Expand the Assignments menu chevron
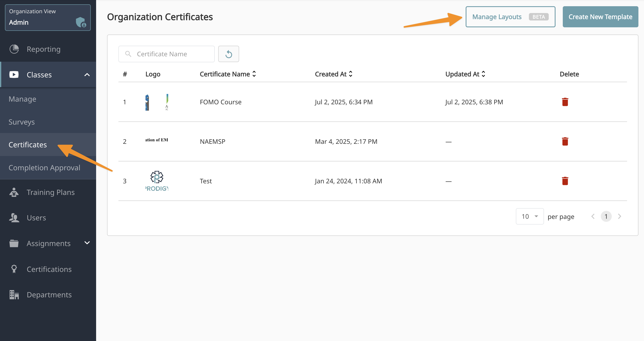The height and width of the screenshot is (341, 644). tap(87, 243)
